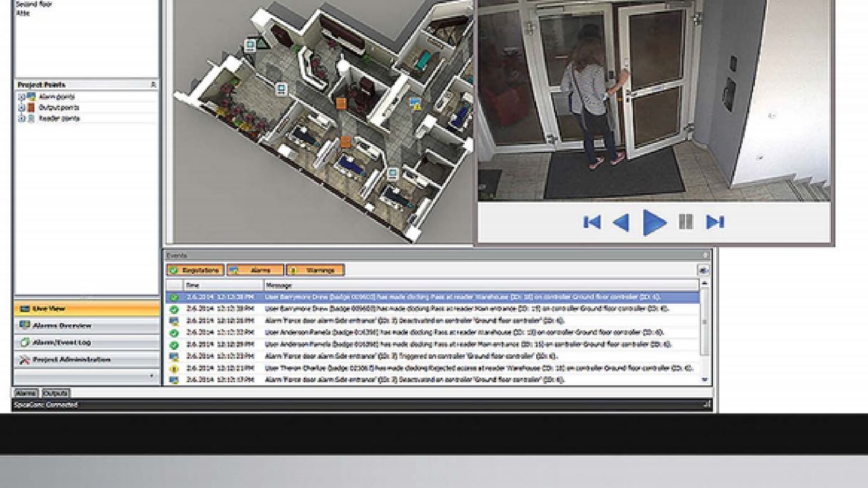Click the events list scrollbar thumb
This screenshot has width=868, height=488.
[x=704, y=322]
